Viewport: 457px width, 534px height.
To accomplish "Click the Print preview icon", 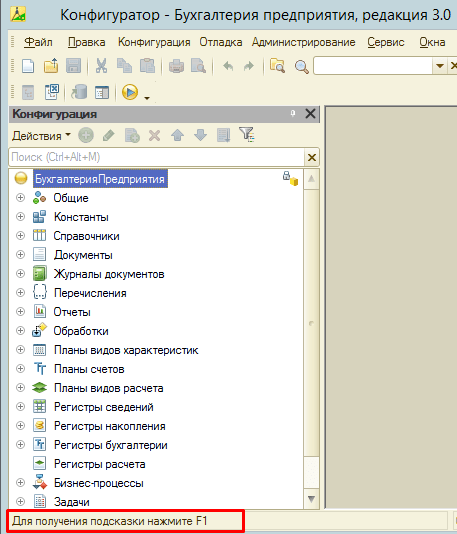I will click(198, 66).
